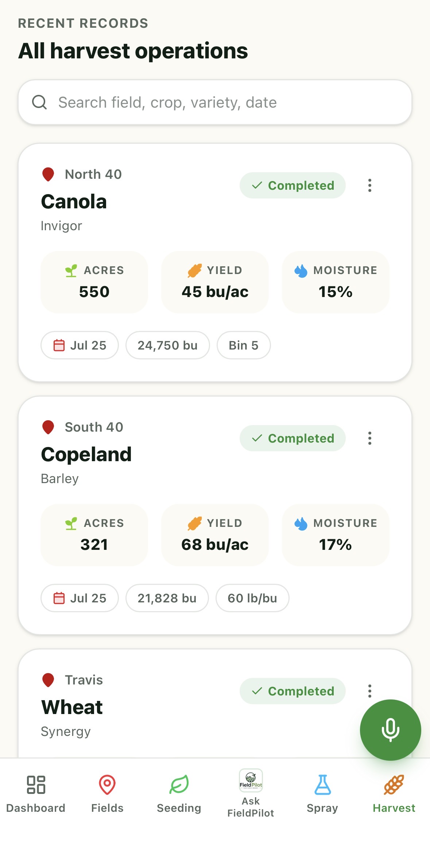Viewport: 430px width, 868px height.
Task: Open options menu for South 40 Copeland
Action: point(370,438)
